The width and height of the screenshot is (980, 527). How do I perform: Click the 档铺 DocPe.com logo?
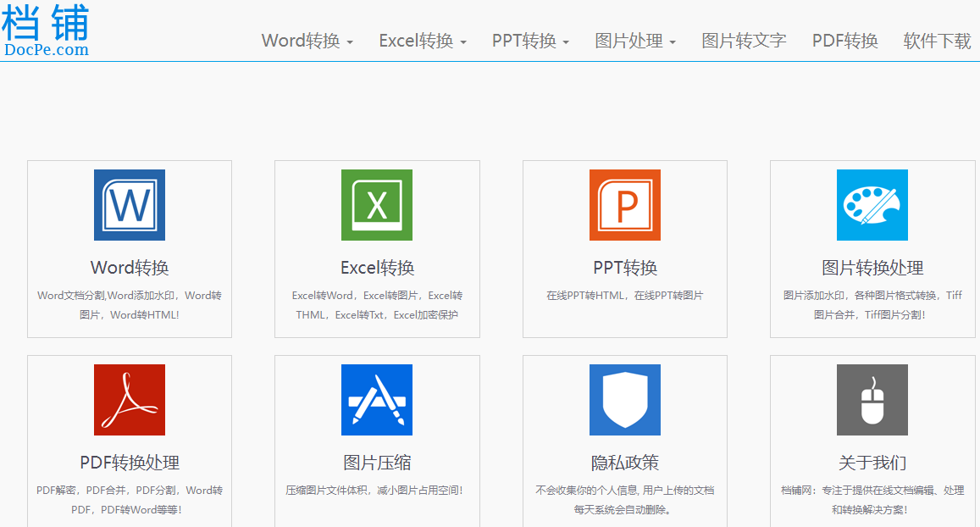pos(46,31)
